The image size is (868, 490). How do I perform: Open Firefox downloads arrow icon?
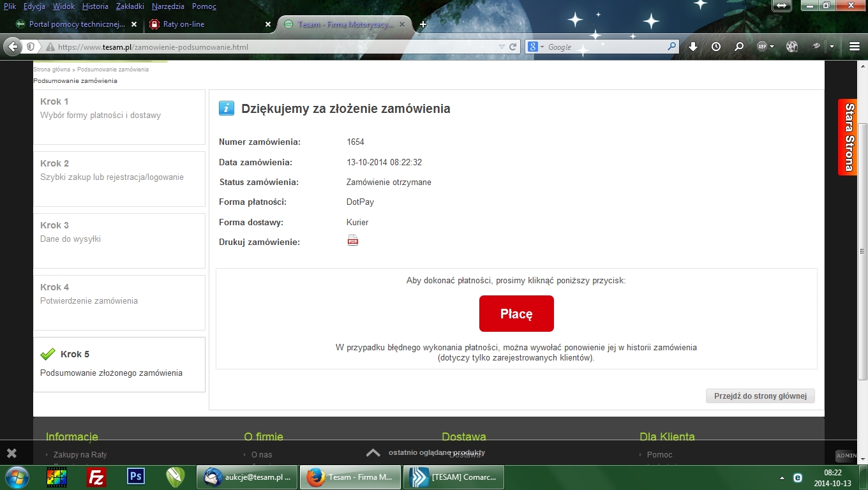pyautogui.click(x=694, y=47)
